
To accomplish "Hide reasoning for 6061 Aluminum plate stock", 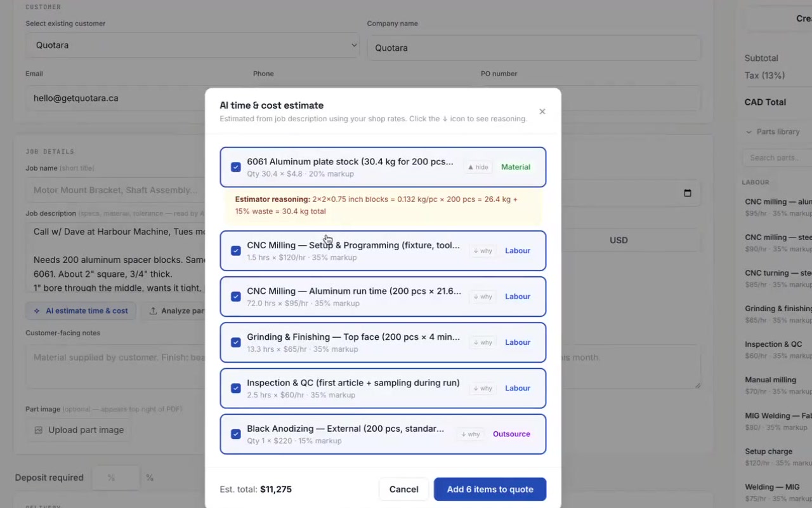I will click(x=478, y=167).
